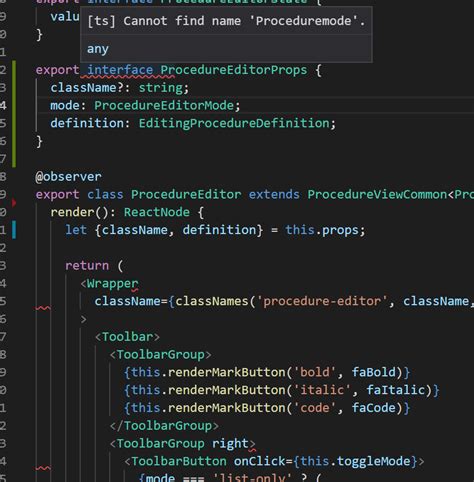Viewport: 474px width, 482px height.
Task: Click the 'let' keyword
Action: [x=76, y=230]
